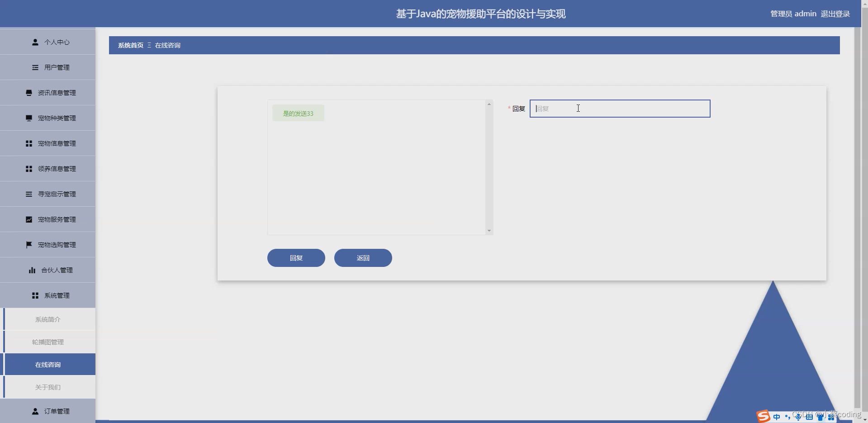The image size is (868, 423).
Task: Go to 系统首页 breadcrumb link
Action: (131, 45)
